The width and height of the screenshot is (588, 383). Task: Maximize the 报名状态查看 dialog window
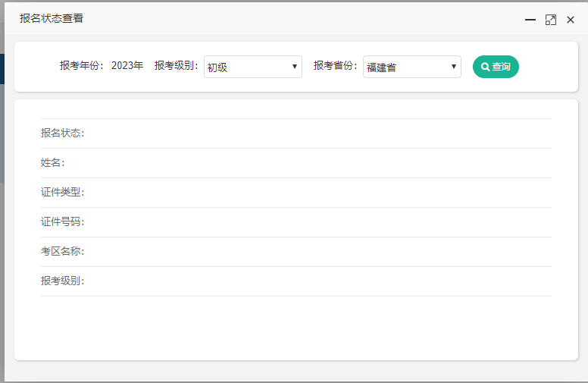tap(551, 20)
